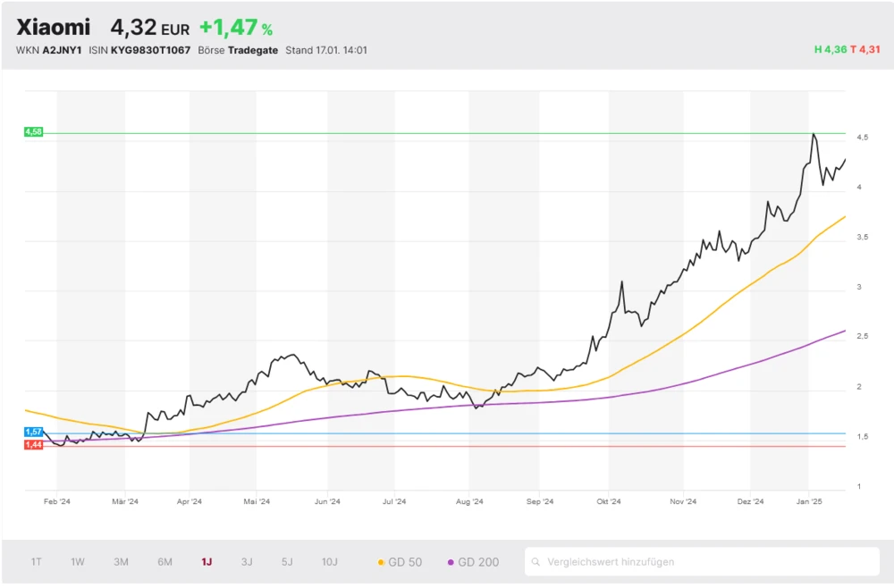Viewport: 894px width, 588px height.
Task: Focus the Vergleichswert hinzufügen input field
Action: coord(706,562)
